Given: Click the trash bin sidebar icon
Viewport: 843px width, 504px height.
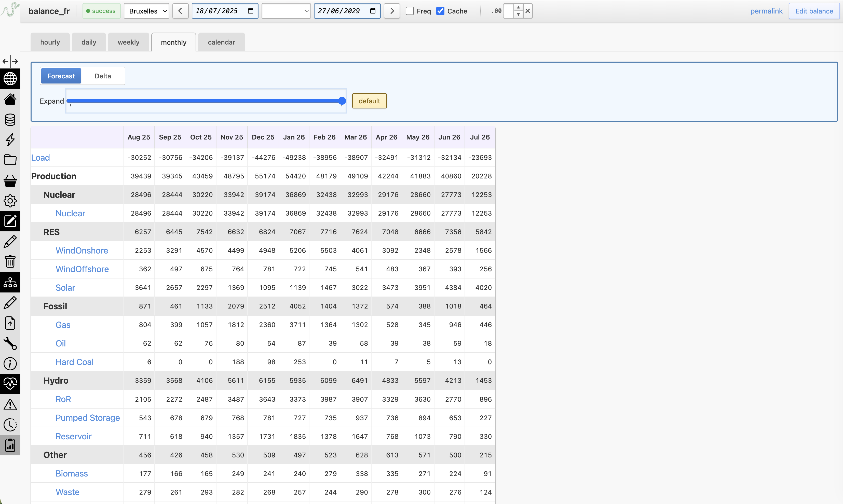Looking at the screenshot, I should click(x=10, y=261).
